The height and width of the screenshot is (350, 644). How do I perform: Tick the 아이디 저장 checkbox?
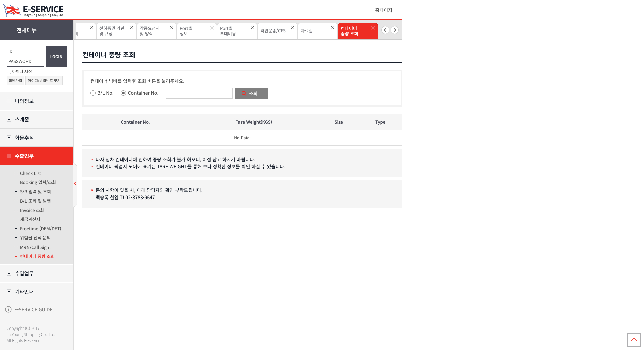point(9,72)
